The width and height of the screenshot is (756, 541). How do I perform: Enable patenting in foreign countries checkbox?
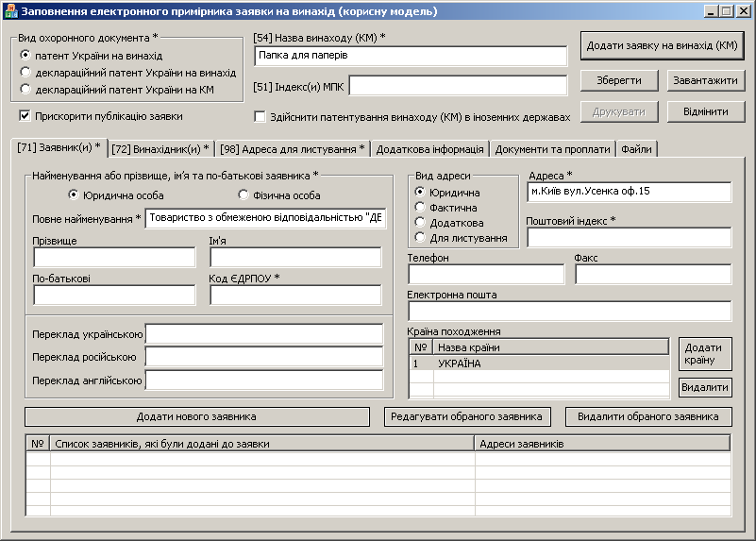(x=260, y=117)
